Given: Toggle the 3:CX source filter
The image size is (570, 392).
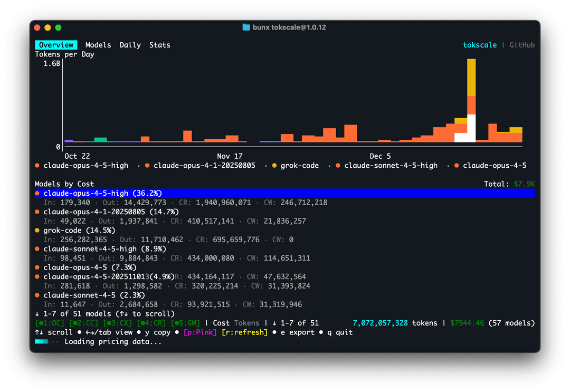Looking at the screenshot, I should [118, 323].
